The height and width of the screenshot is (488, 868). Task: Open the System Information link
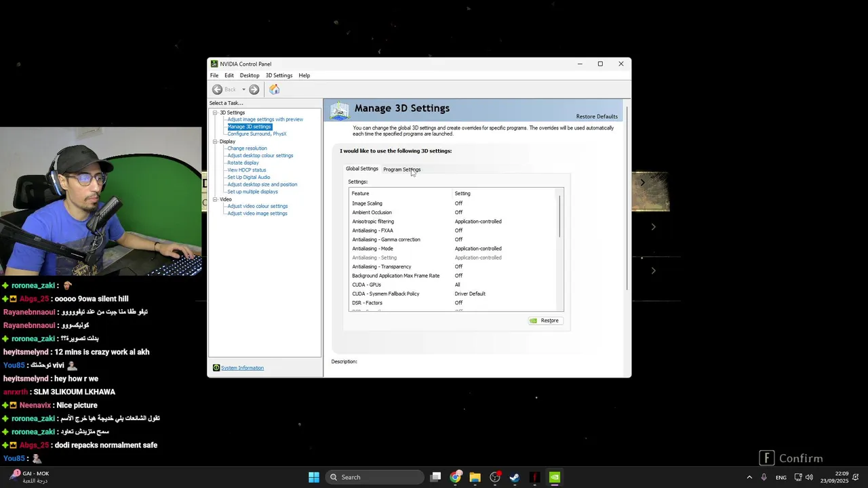242,368
